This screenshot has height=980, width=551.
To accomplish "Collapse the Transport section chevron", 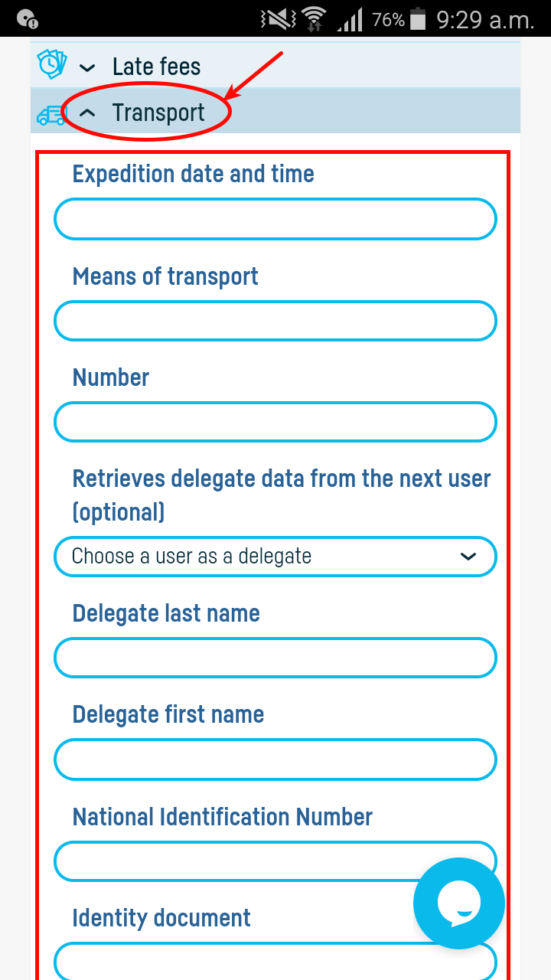I will (x=88, y=113).
